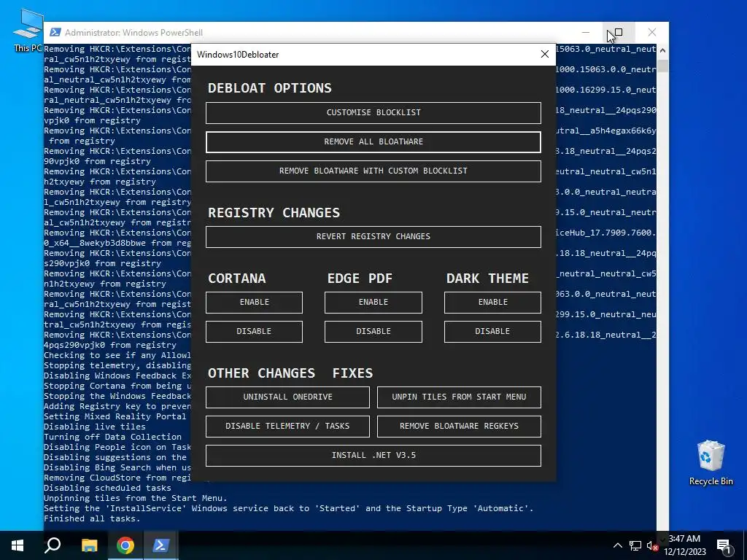This screenshot has width=747, height=560.
Task: Close the PowerShell window
Action: pyautogui.click(x=651, y=32)
